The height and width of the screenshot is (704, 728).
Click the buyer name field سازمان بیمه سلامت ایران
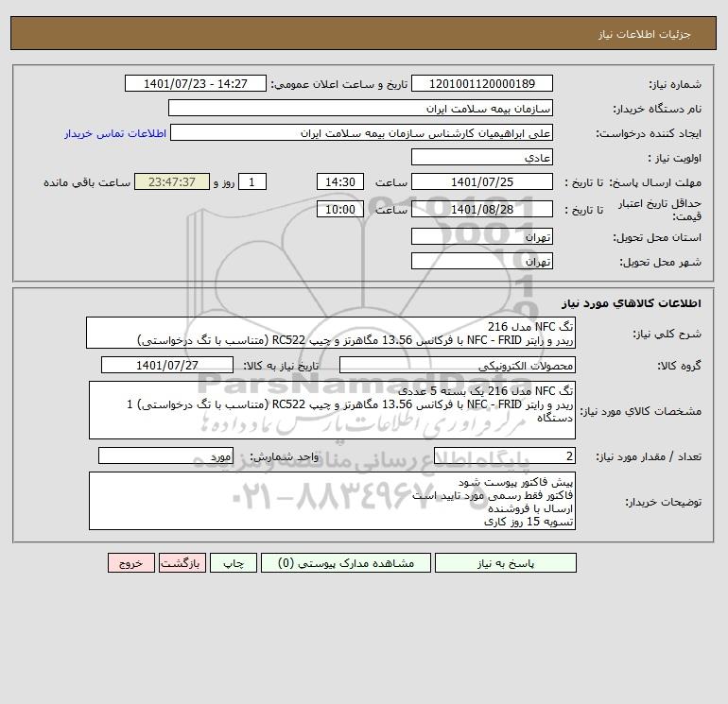pyautogui.click(x=360, y=108)
